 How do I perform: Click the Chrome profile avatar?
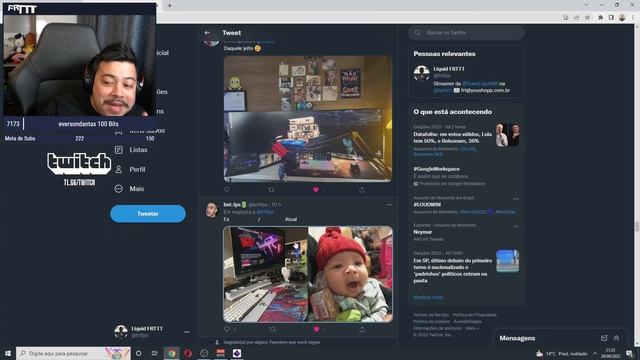click(622, 18)
